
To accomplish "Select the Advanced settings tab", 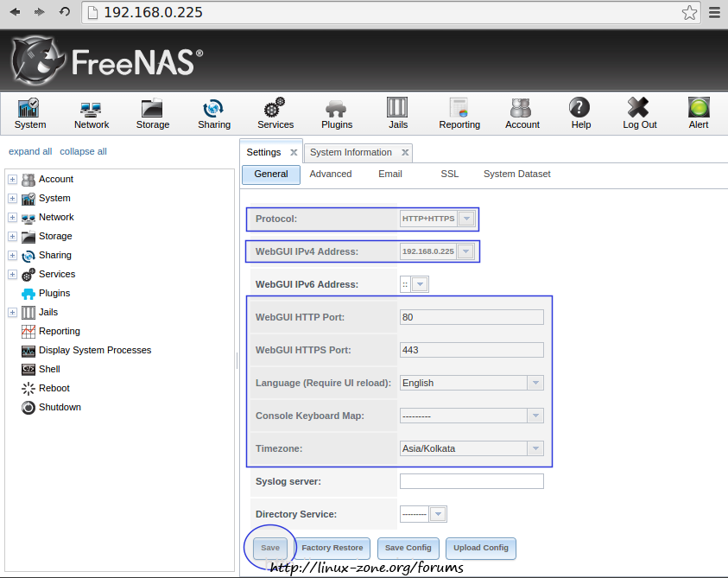I will 331,175.
